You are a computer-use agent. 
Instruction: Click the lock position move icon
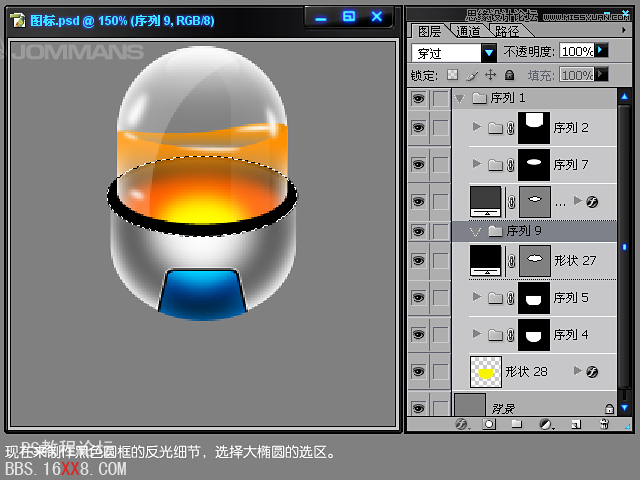(x=490, y=75)
